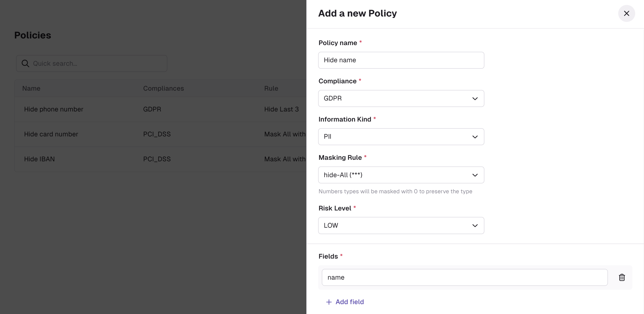Click PCI_DSS cell in Hide card number row

(157, 134)
